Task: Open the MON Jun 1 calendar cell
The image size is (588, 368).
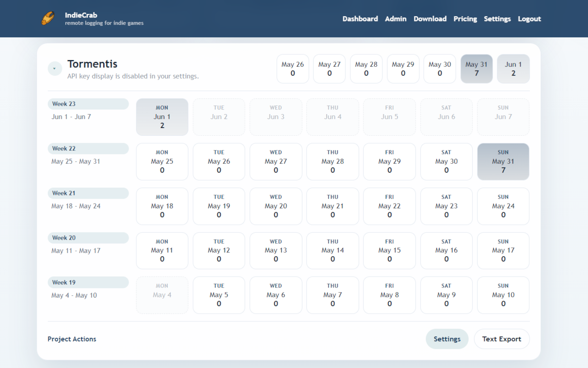Action: click(x=162, y=117)
